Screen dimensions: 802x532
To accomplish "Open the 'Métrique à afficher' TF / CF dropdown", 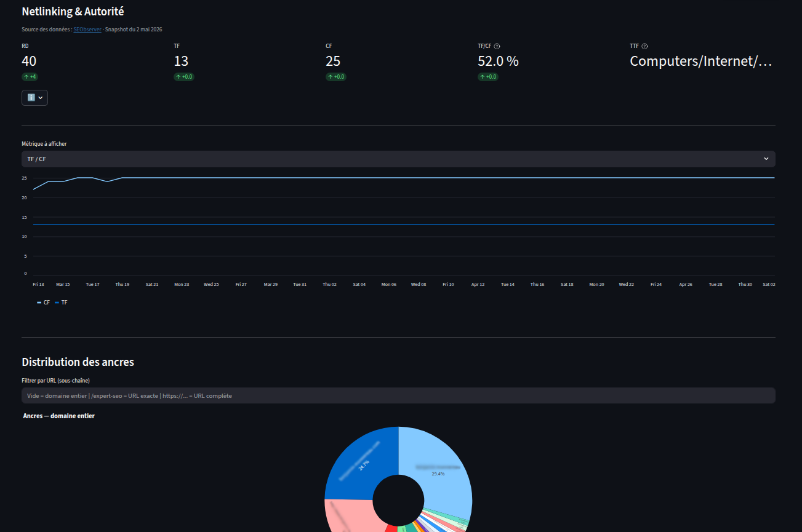I will 398,159.
